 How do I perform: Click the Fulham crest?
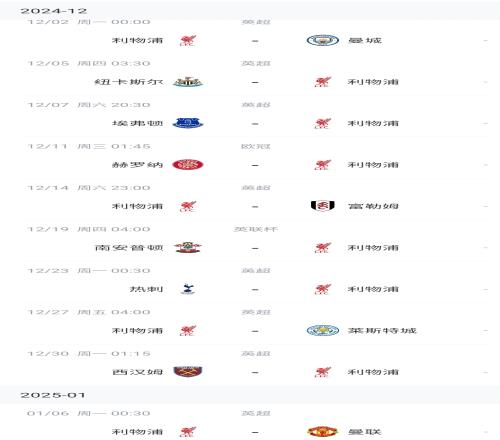click(x=323, y=206)
